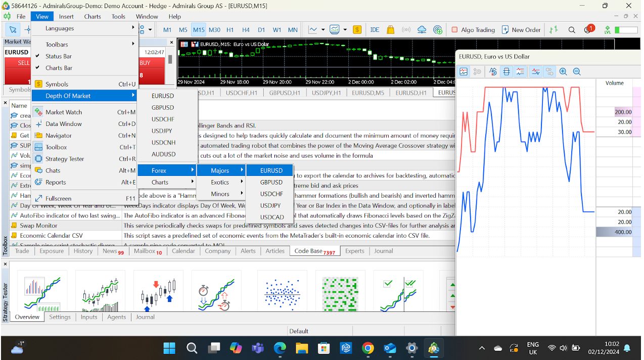Expand the Toolbars submenu
The image size is (644, 360).
(x=85, y=44)
